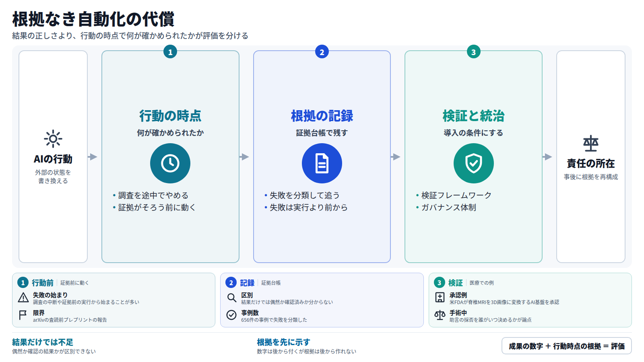Screen dimensions: 644x362
Task: Click the footer heading 結果だけでは不足
Action: tap(43, 342)
